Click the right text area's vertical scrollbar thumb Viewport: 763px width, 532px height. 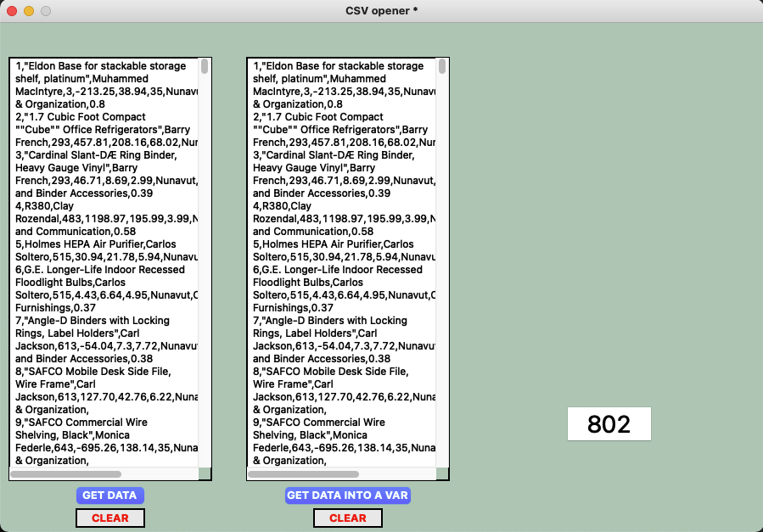tap(442, 66)
